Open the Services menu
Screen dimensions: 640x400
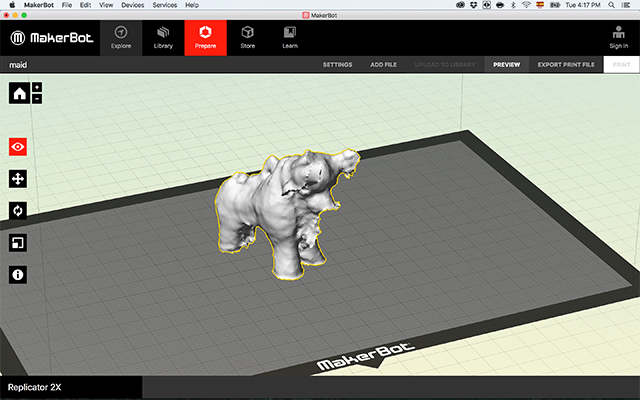pos(164,5)
